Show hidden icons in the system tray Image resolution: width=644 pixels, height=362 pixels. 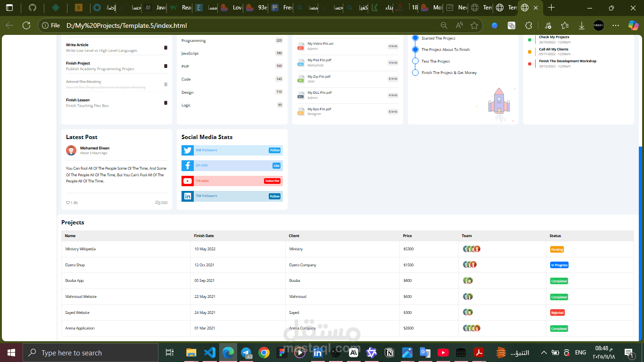click(x=544, y=353)
